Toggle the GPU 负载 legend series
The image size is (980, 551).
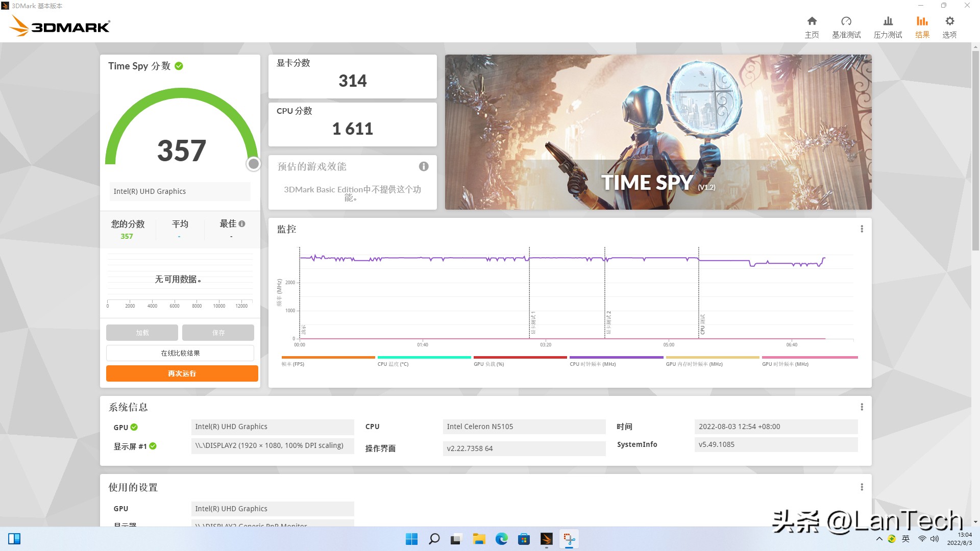(x=488, y=364)
